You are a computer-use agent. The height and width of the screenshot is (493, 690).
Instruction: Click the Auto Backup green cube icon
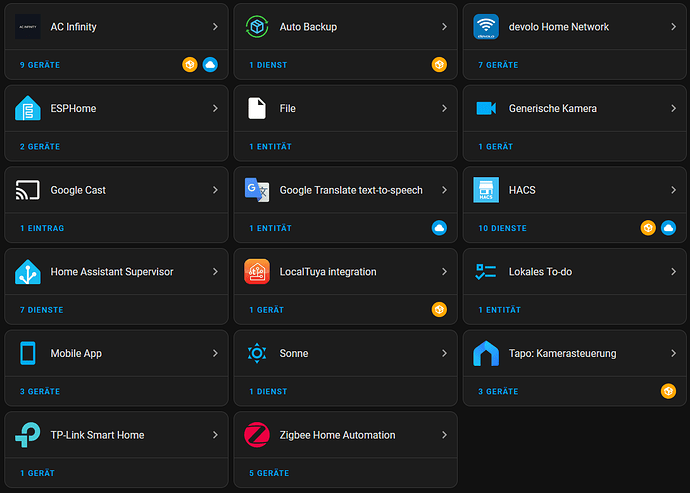coord(257,27)
